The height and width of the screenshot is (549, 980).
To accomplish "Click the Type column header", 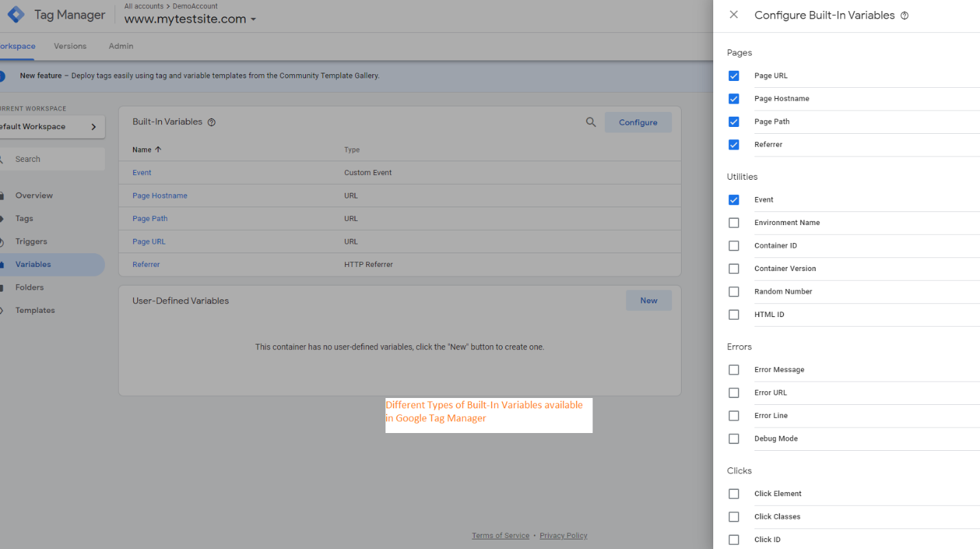I will click(352, 150).
